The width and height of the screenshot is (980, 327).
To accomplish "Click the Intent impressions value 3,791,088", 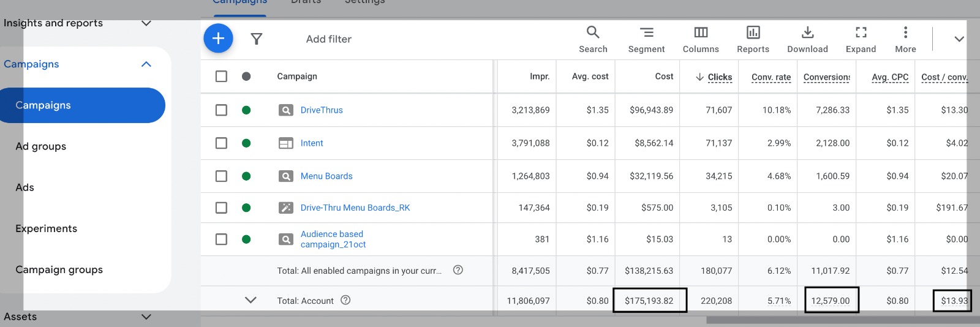I will [x=530, y=143].
